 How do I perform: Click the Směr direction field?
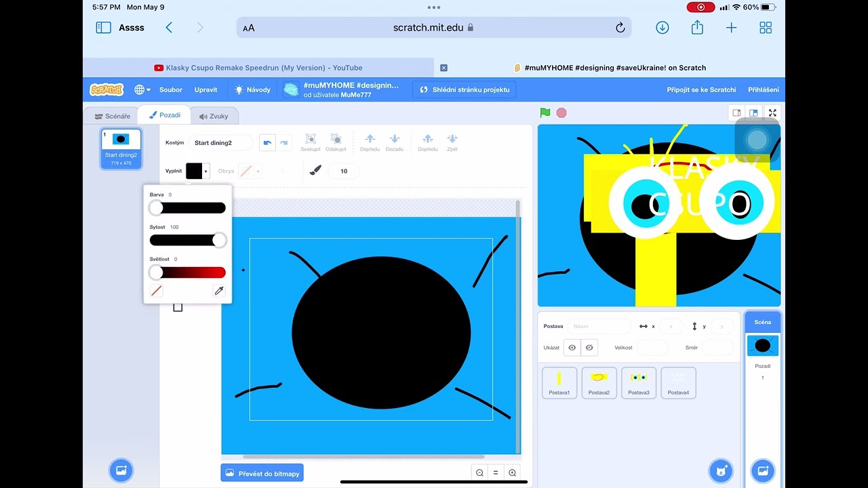click(718, 348)
